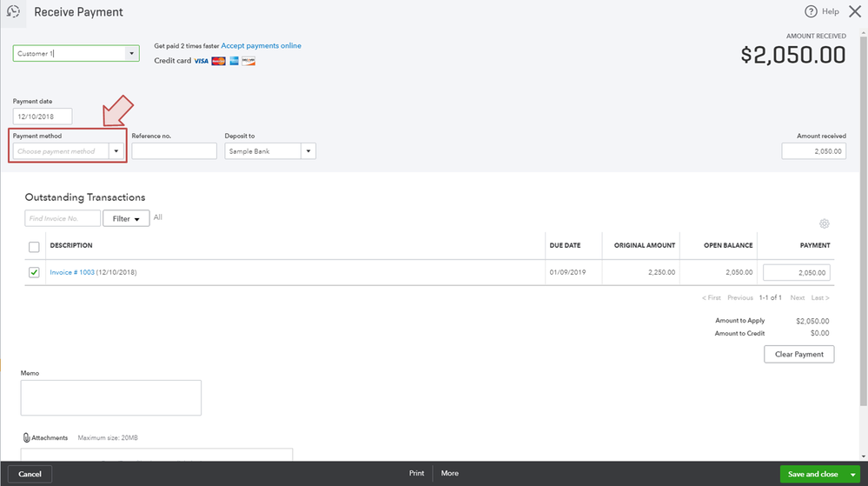
Task: Click the $0.00 Amount to Credit value
Action: tap(820, 333)
